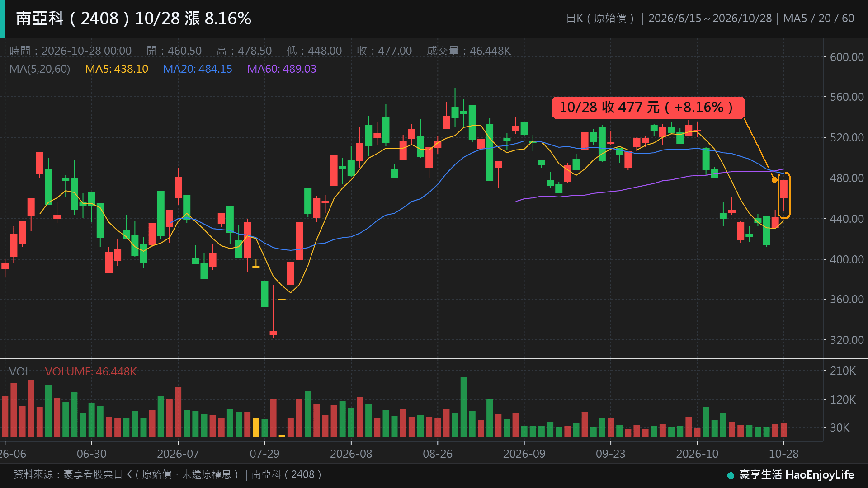Click the close price 收：477.00
The height and width of the screenshot is (488, 868).
click(x=384, y=51)
